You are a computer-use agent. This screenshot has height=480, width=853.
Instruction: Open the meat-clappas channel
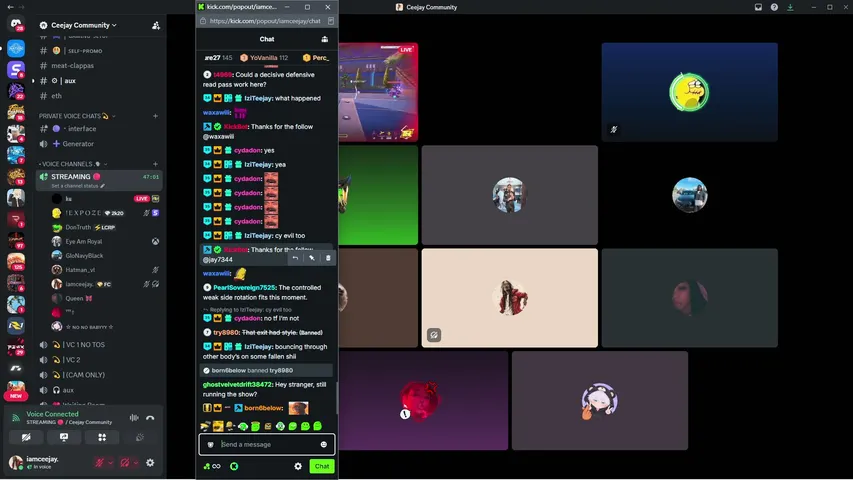(x=99, y=65)
